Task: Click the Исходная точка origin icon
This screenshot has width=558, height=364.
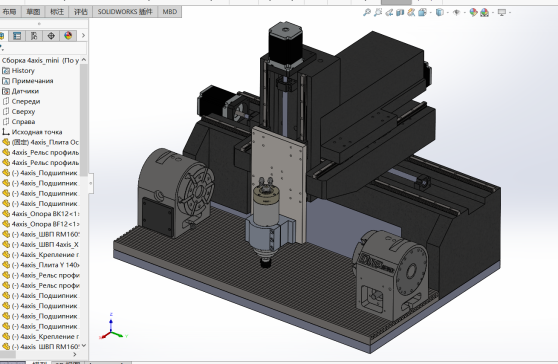Action: (x=6, y=132)
